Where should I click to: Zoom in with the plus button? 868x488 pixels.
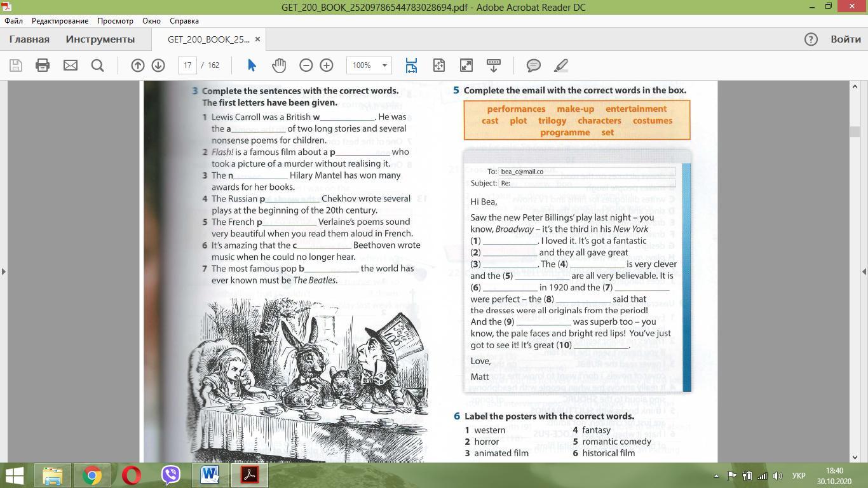point(327,65)
